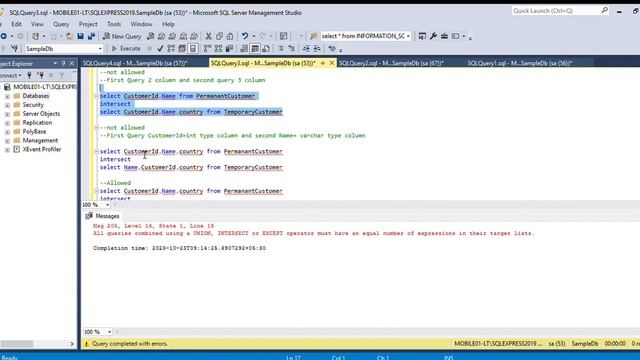640x360 pixels.
Task: Click the Paste icon in the toolbar
Action: pos(230,36)
